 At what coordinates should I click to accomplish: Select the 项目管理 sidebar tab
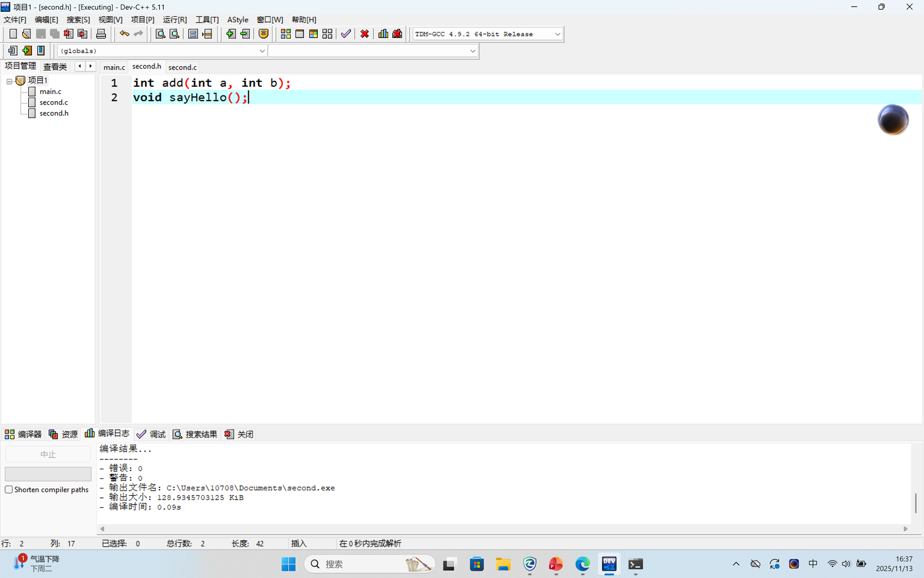pos(21,66)
